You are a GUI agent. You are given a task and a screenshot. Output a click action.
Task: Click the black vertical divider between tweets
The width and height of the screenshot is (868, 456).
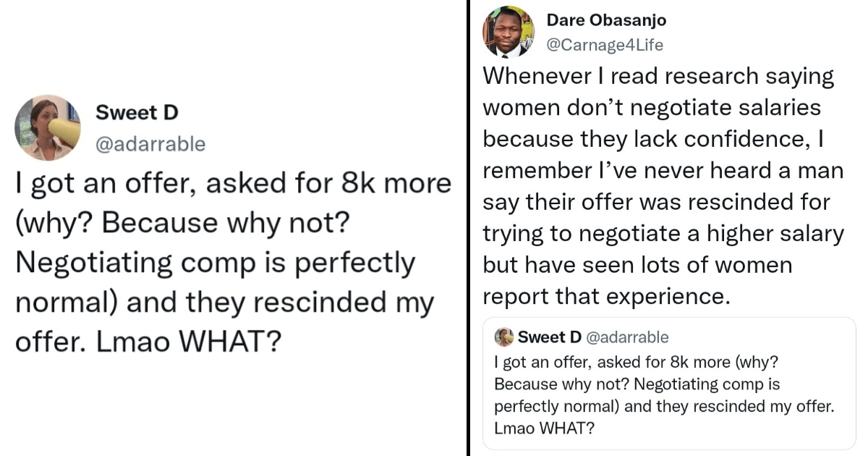468,228
